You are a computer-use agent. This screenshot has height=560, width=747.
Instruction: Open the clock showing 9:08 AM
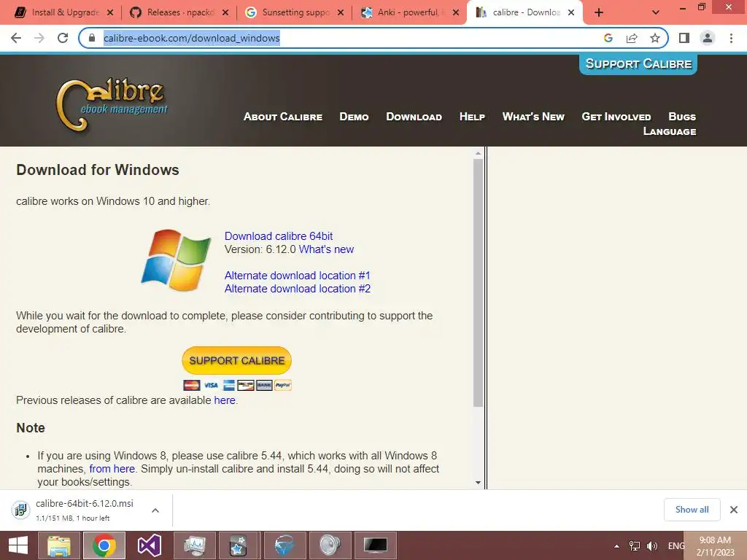(x=715, y=546)
